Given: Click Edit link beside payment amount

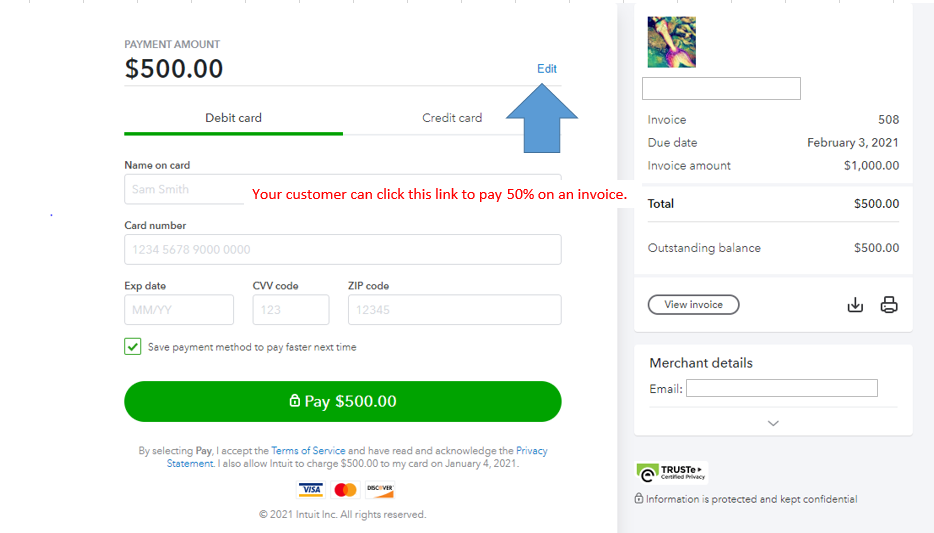Looking at the screenshot, I should [547, 69].
